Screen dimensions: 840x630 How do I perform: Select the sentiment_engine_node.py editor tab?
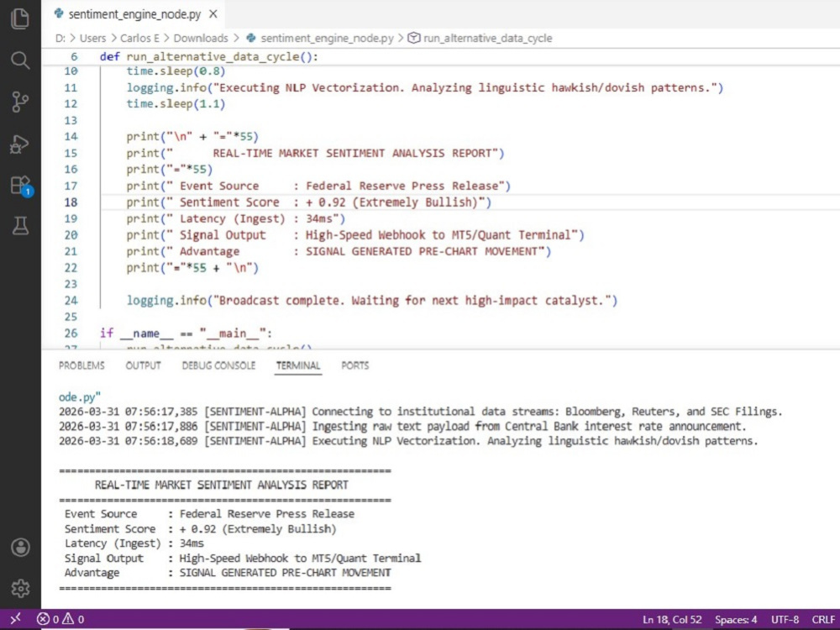pos(134,14)
